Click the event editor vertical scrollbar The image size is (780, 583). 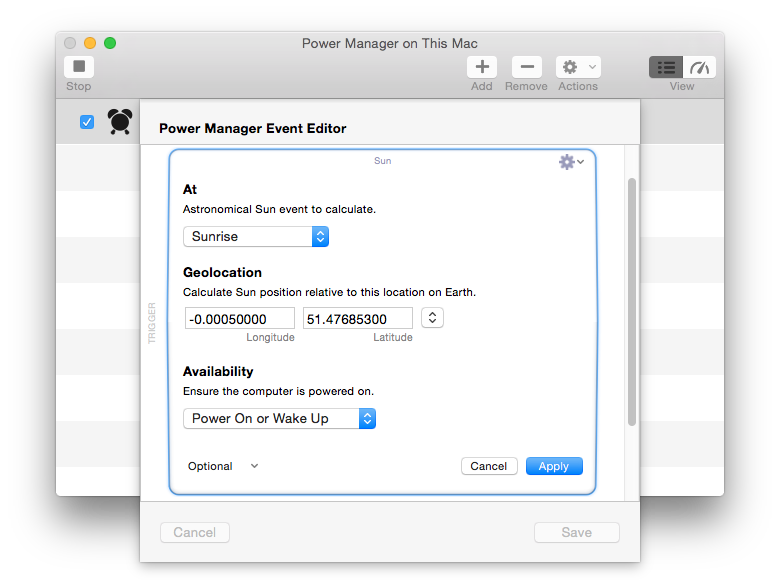(x=632, y=302)
